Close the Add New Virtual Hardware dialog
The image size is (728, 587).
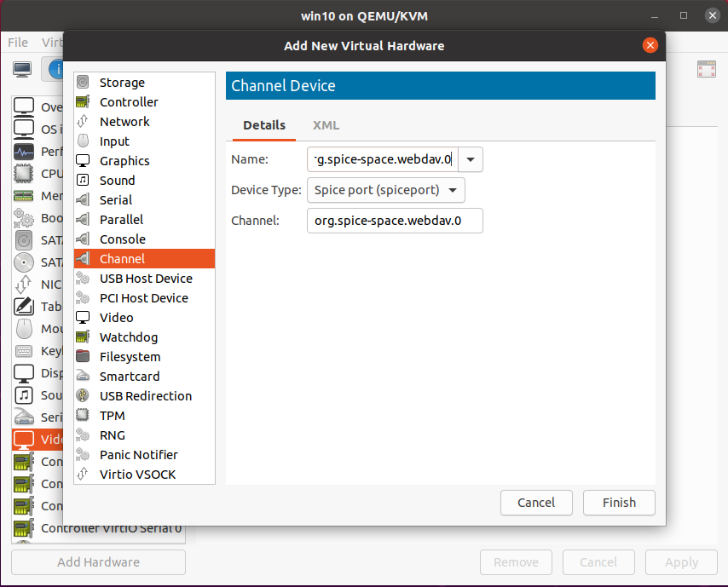650,45
